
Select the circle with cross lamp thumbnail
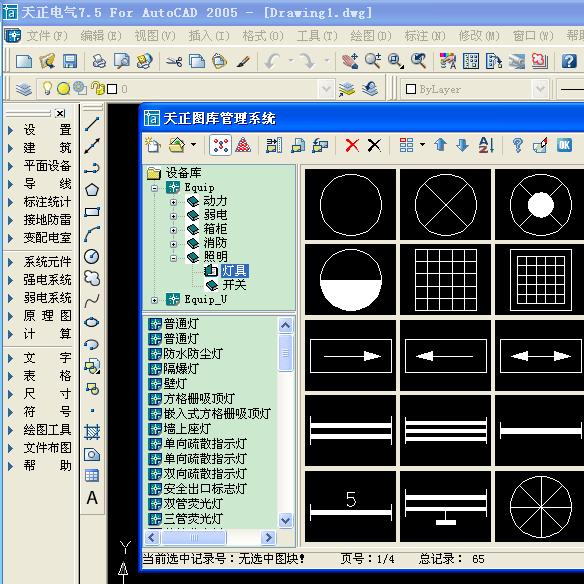(x=445, y=204)
